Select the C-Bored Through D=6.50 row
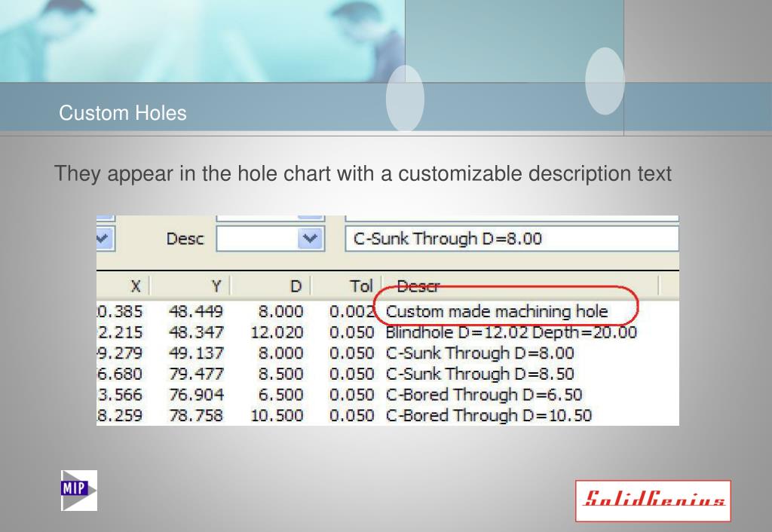772x532 pixels. point(388,394)
